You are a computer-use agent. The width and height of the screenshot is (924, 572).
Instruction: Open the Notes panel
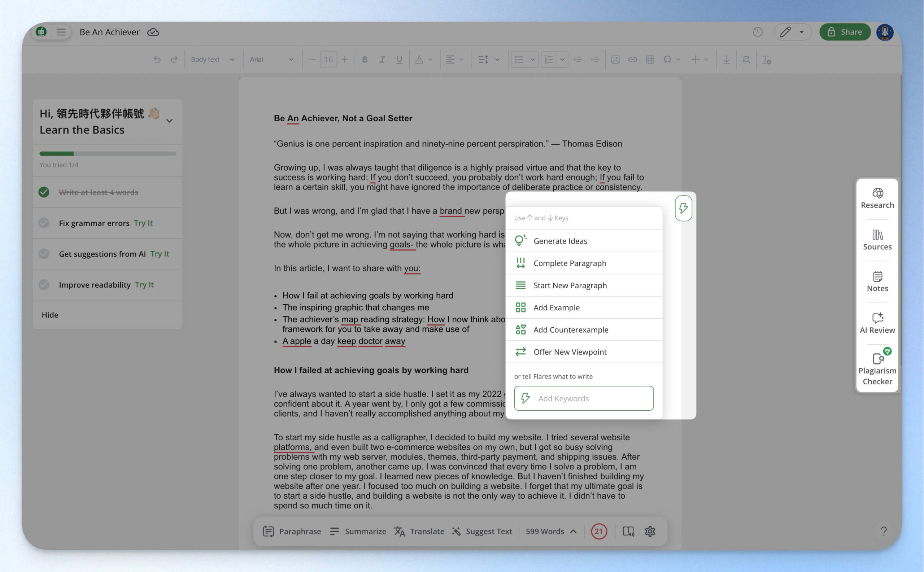877,282
